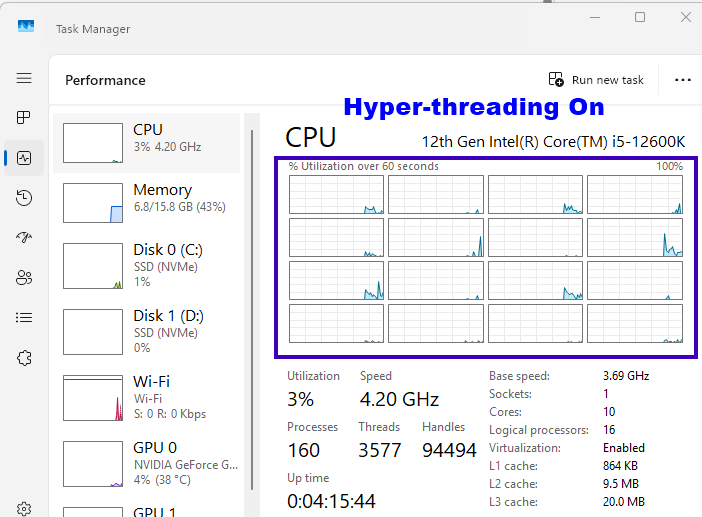Open the three-dot more options menu
The height and width of the screenshot is (517, 702).
click(x=683, y=80)
